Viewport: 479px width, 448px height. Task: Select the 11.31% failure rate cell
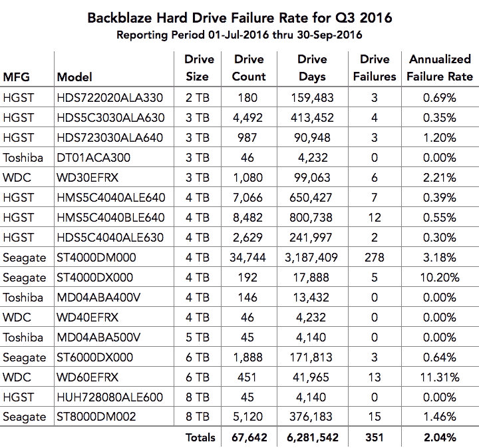point(440,377)
